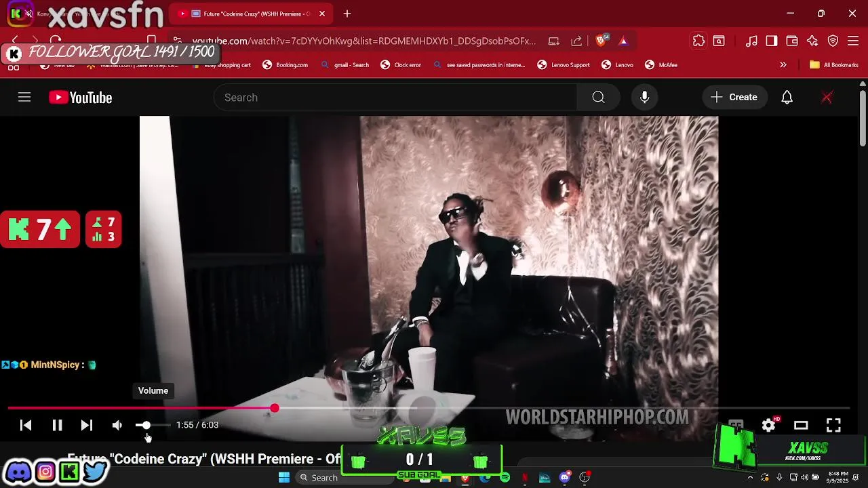Expand the hidden bookmarks overflow chevron
Screen dimensions: 868x488
click(x=783, y=65)
